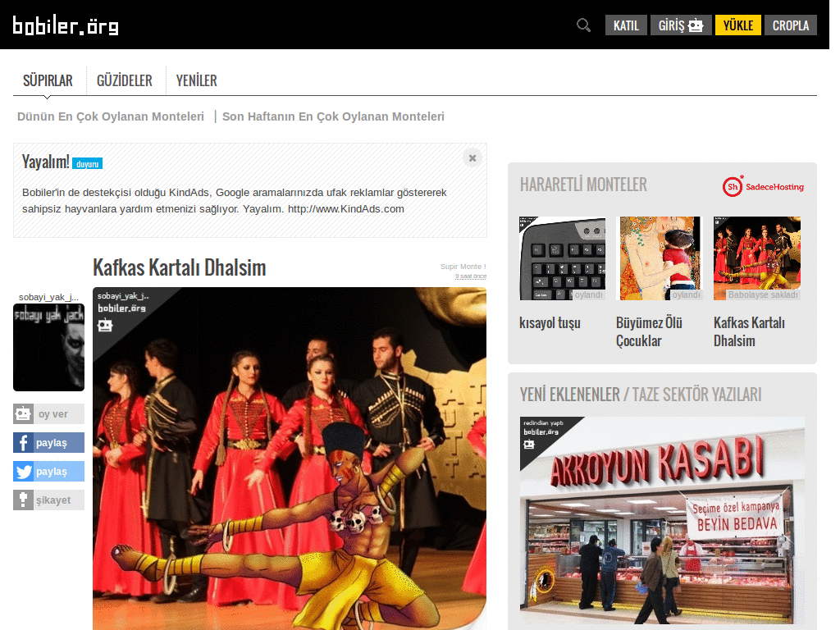The width and height of the screenshot is (840, 630).
Task: Click the SadeceHosting sponsor logo
Action: click(x=763, y=186)
